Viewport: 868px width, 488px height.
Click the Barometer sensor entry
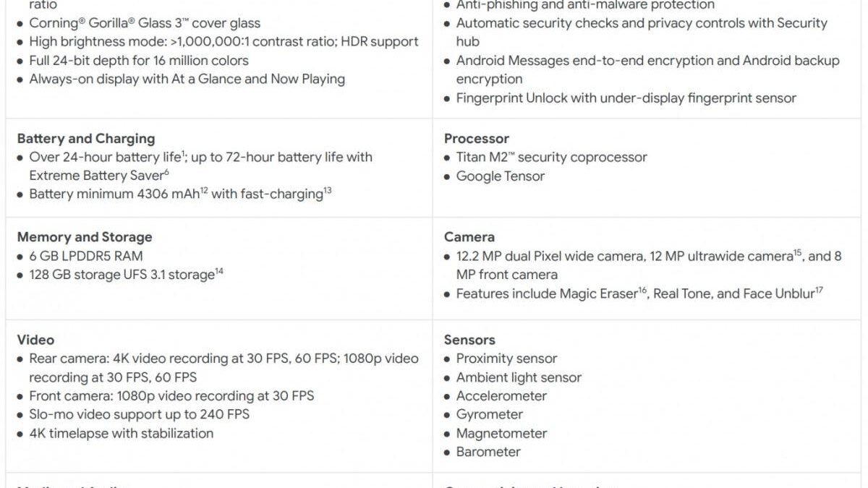(x=488, y=452)
